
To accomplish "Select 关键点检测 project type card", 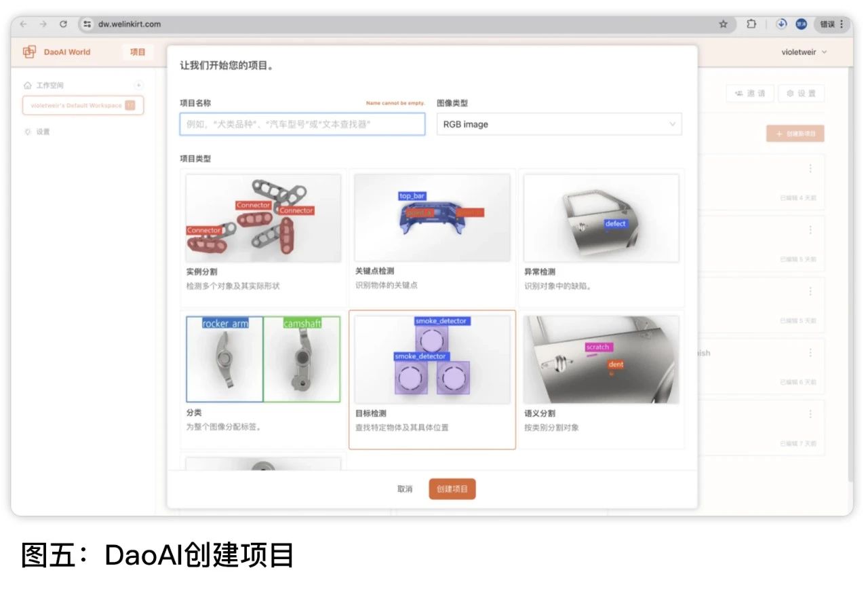I will tap(432, 238).
